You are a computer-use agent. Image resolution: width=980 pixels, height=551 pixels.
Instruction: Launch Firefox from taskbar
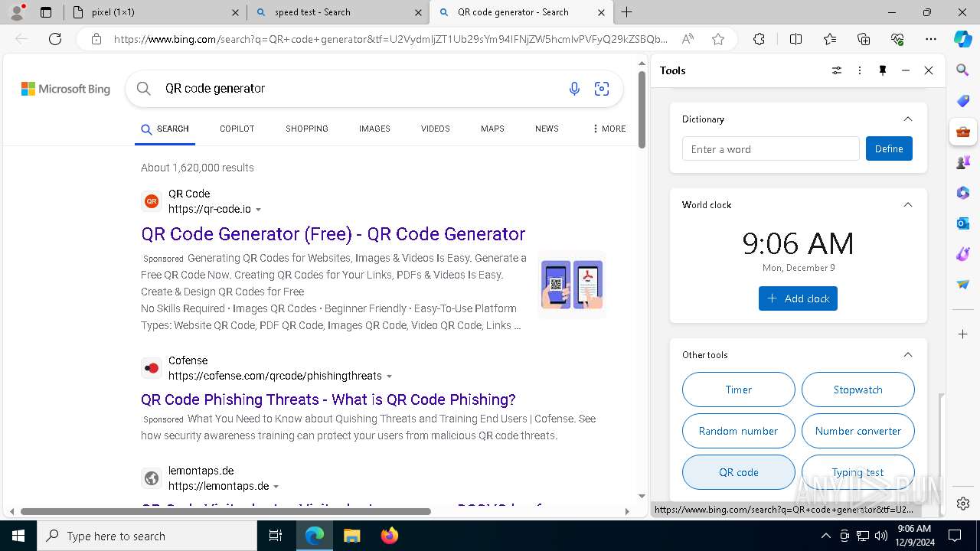click(389, 536)
